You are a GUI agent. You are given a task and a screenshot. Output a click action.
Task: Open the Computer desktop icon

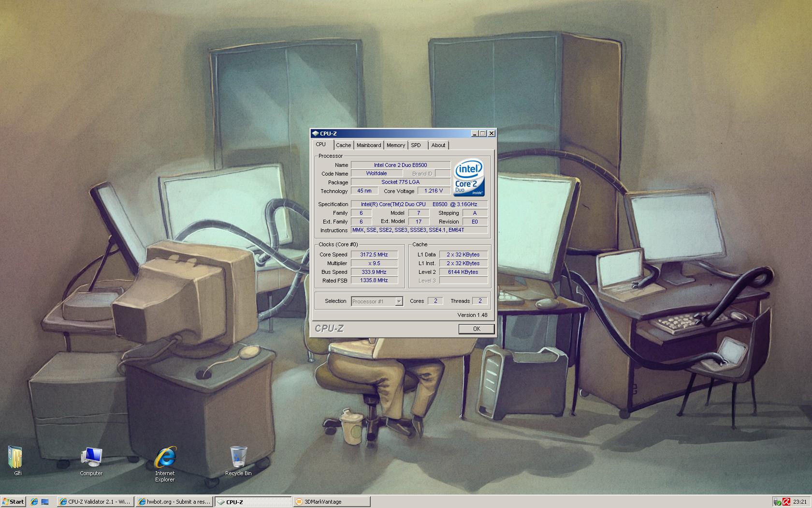click(91, 461)
